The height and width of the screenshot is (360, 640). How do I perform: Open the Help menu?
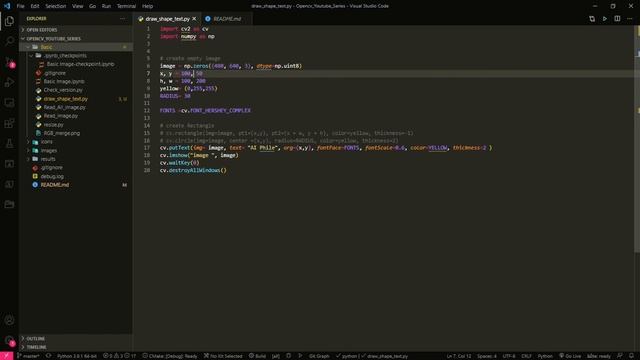click(x=147, y=6)
